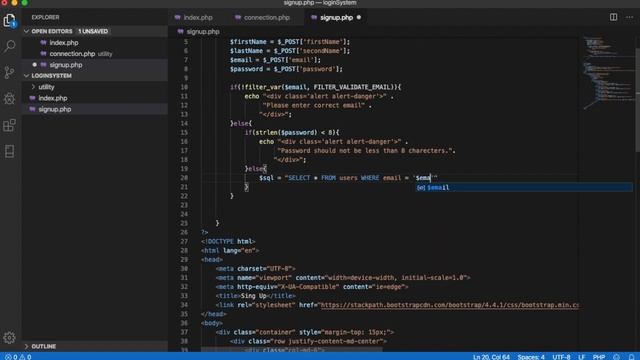Select signup.php in Open Editors list

coord(66,64)
